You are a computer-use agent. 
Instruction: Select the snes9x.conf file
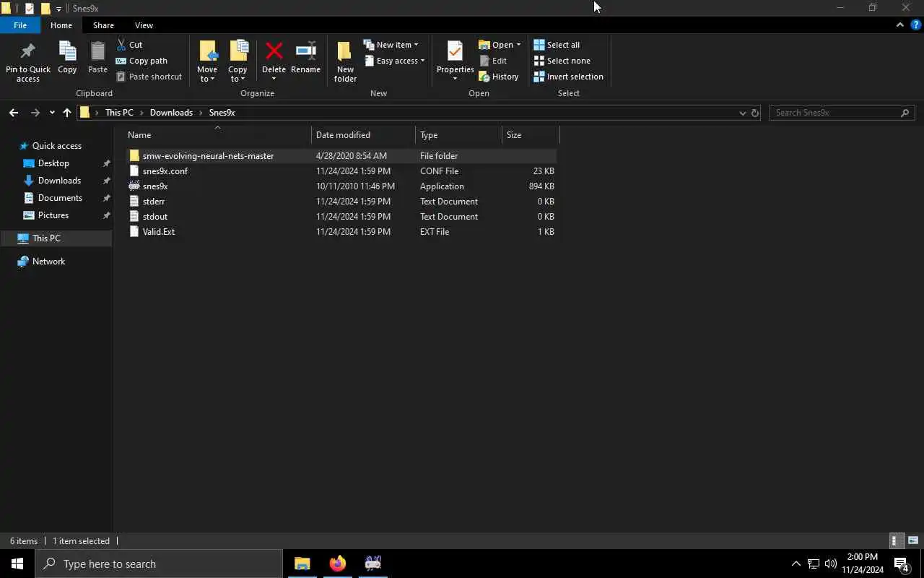[x=340, y=171]
